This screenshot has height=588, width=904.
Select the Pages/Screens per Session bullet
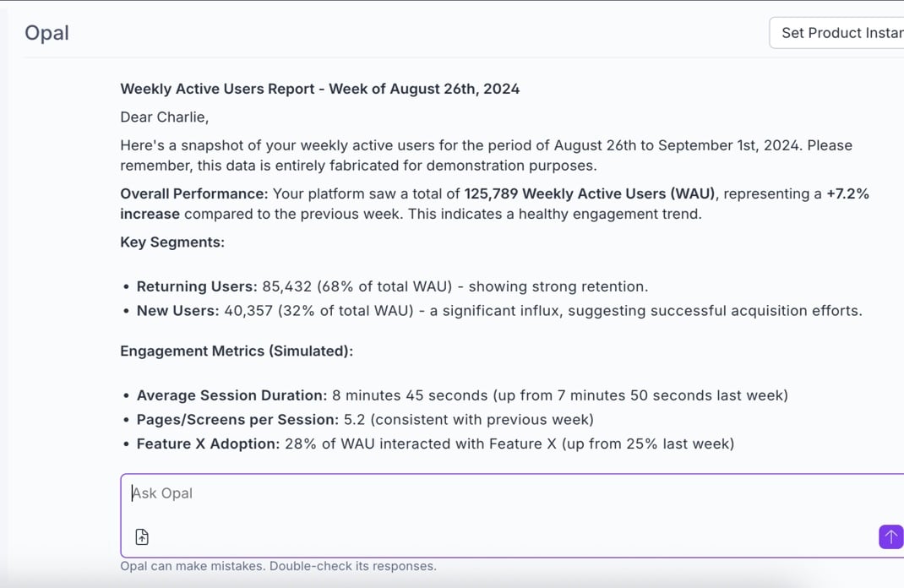(x=365, y=420)
